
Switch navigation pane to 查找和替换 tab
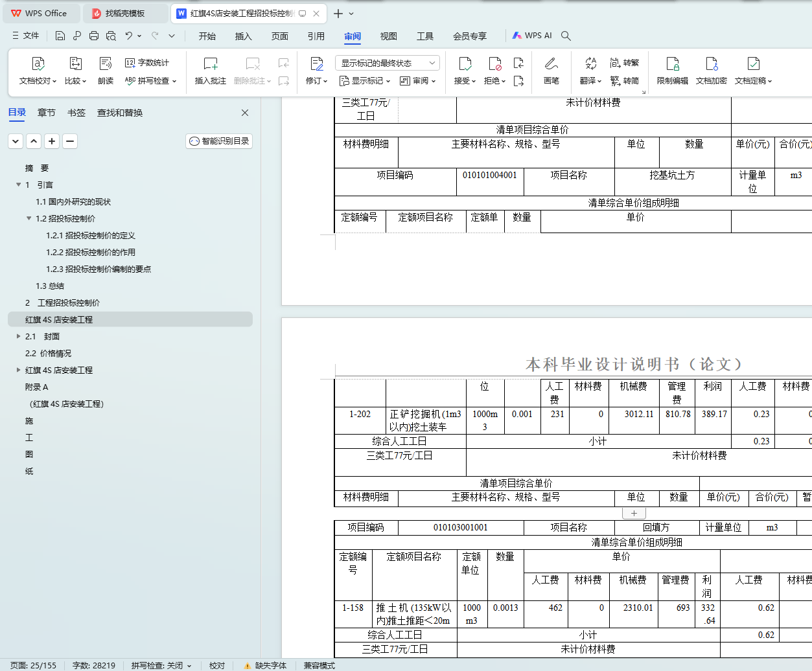pos(120,113)
